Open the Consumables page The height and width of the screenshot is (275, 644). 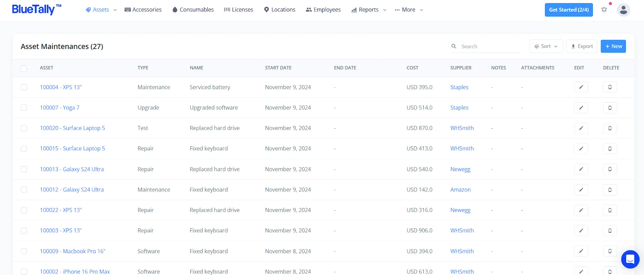(193, 10)
